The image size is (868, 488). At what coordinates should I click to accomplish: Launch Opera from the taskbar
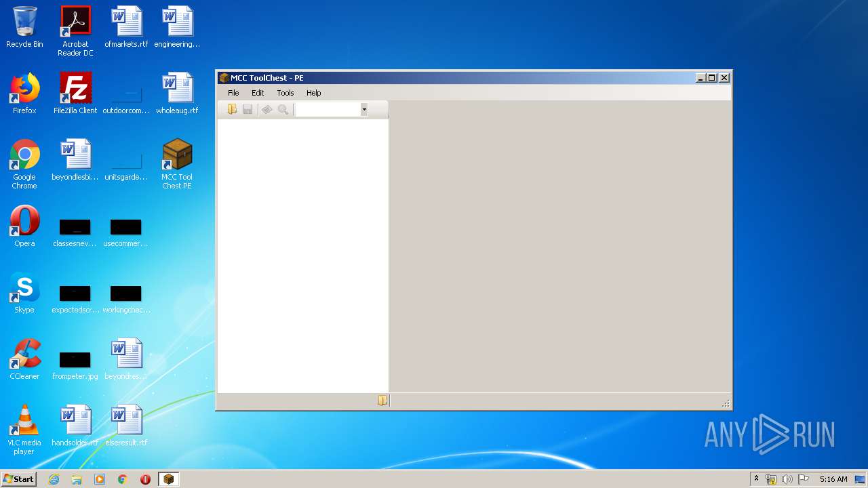pos(145,479)
